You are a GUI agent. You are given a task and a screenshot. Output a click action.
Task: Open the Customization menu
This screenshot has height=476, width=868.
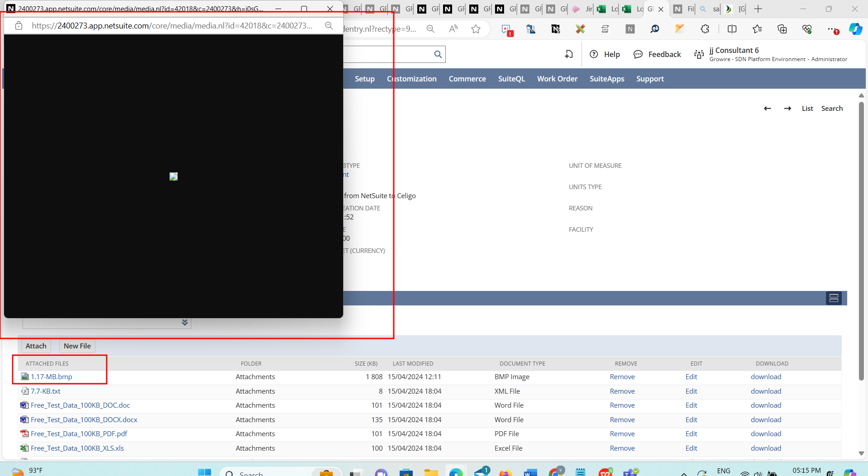click(x=411, y=79)
